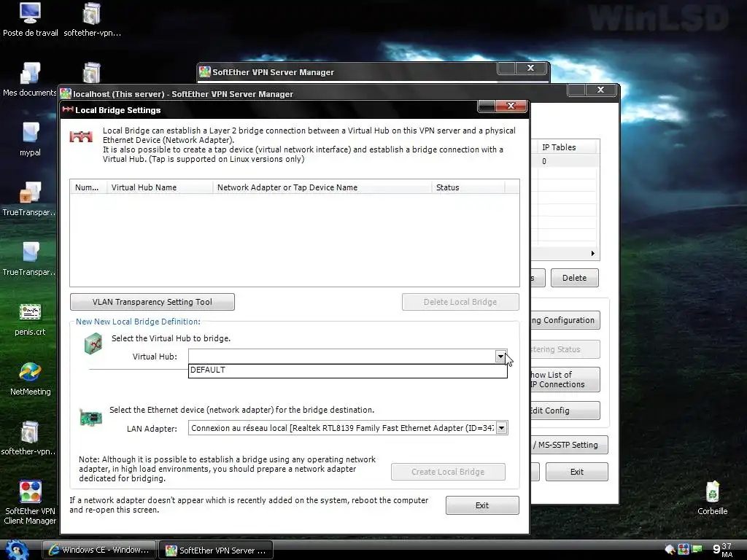This screenshot has height=560, width=747.
Task: Click the SoftEther tray icon in the system tray
Action: pyautogui.click(x=683, y=550)
